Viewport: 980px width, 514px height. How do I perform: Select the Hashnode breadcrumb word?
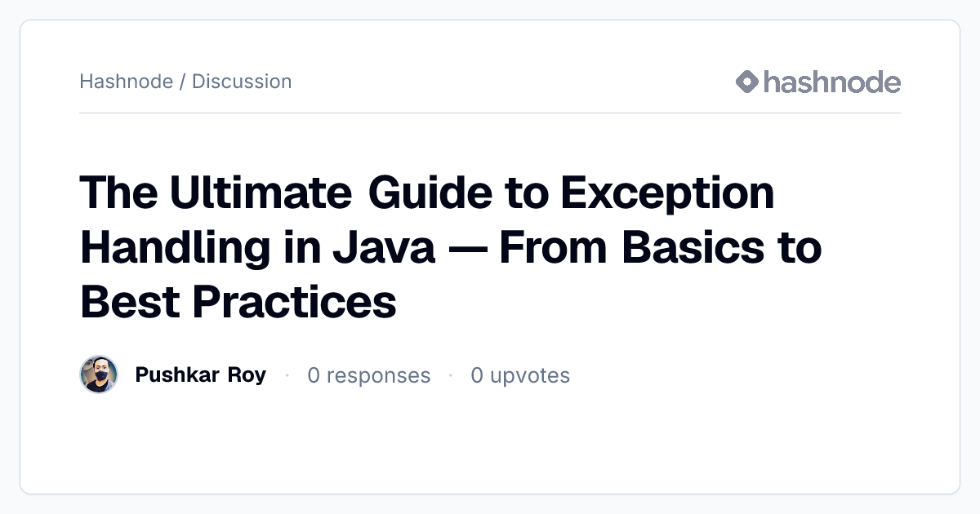tap(127, 82)
